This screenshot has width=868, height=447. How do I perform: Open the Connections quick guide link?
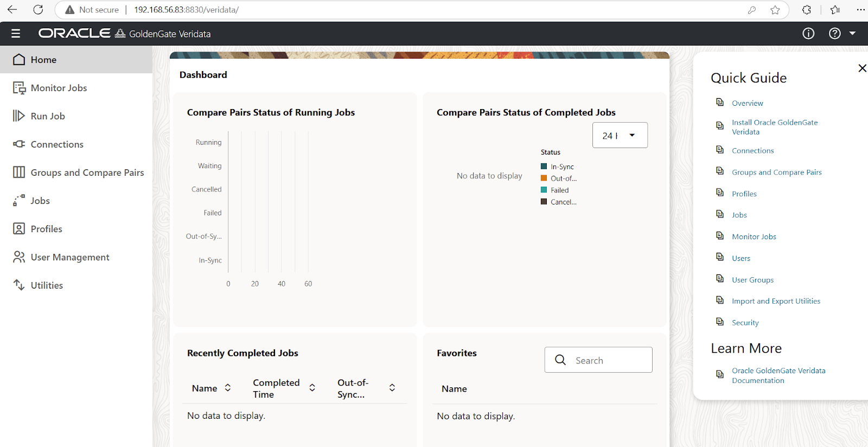point(752,151)
